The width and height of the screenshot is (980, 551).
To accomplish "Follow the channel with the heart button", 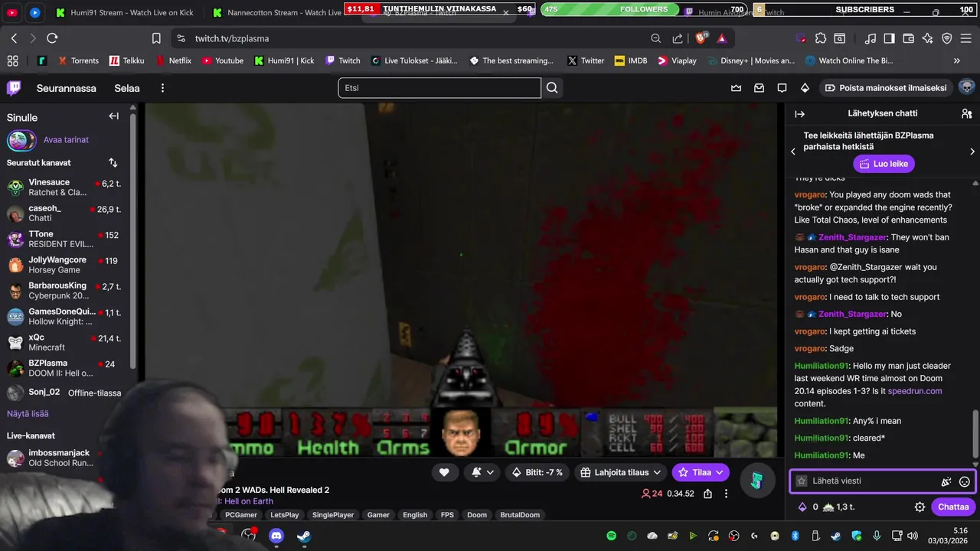I will [x=444, y=472].
